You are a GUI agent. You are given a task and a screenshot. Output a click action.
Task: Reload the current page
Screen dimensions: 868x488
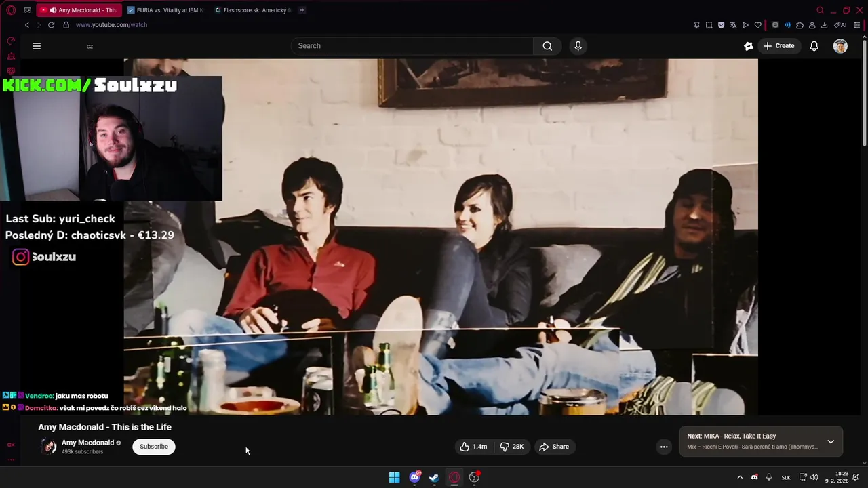point(51,25)
